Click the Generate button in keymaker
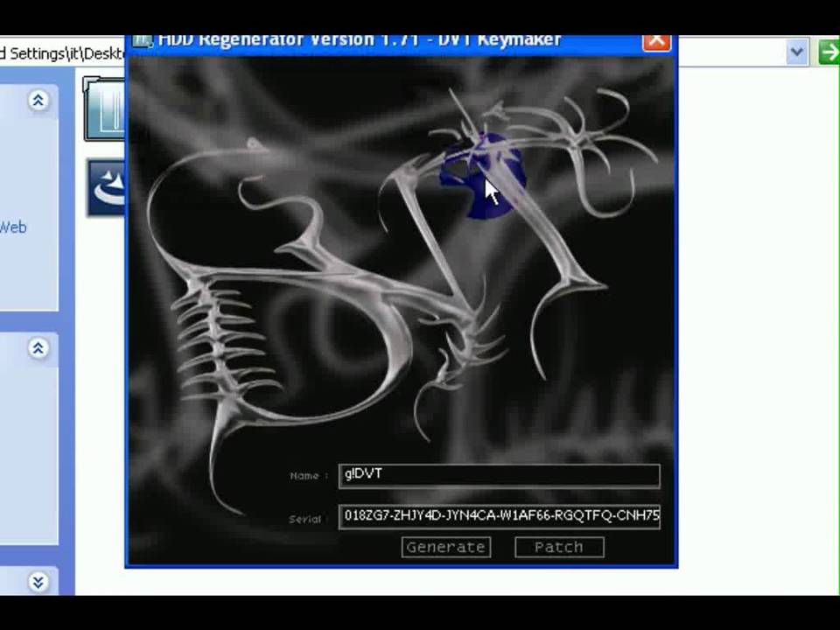The image size is (840, 630). (446, 547)
